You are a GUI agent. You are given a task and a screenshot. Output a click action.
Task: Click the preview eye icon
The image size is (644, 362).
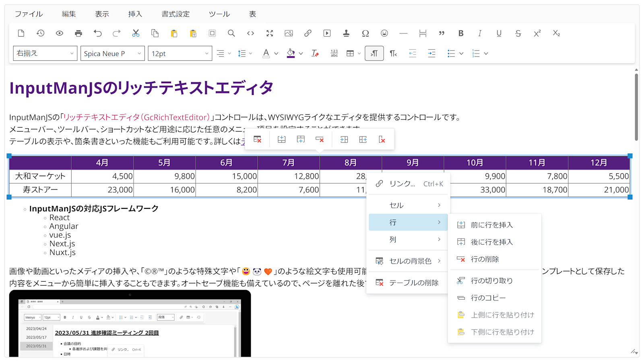pyautogui.click(x=60, y=33)
